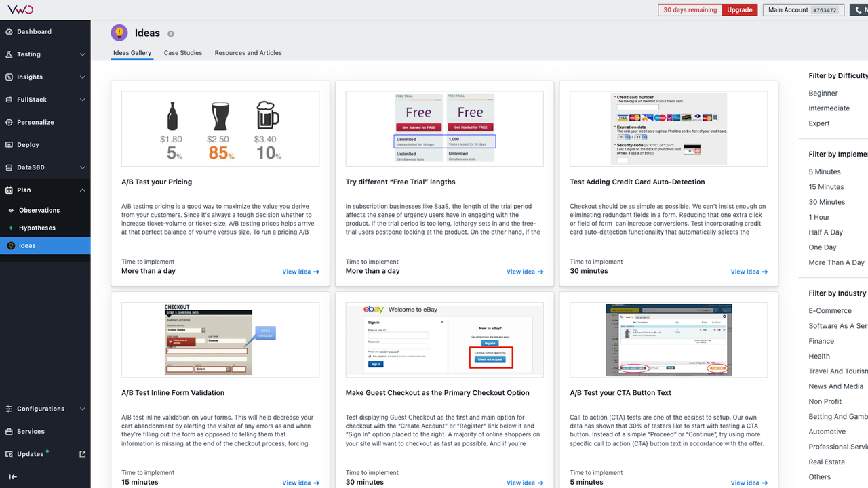Filter by Half A Day implementation
The height and width of the screenshot is (488, 868).
(x=825, y=232)
